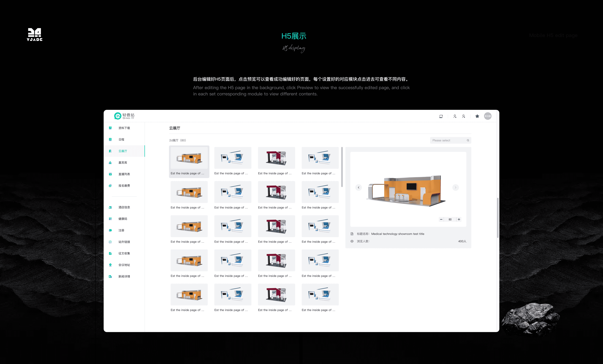Show the previous booth preview image
The image size is (603, 364).
pos(359,187)
